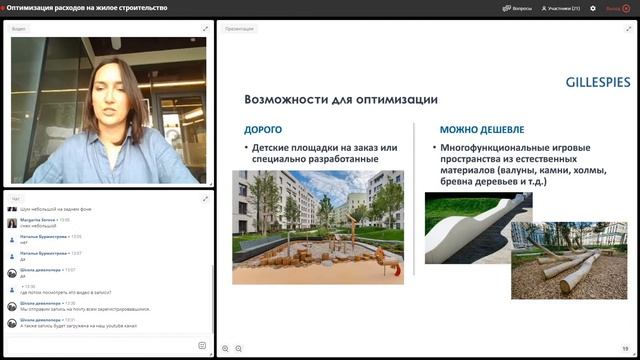Show the Участники participants list
The height and width of the screenshot is (360, 640).
click(560, 8)
